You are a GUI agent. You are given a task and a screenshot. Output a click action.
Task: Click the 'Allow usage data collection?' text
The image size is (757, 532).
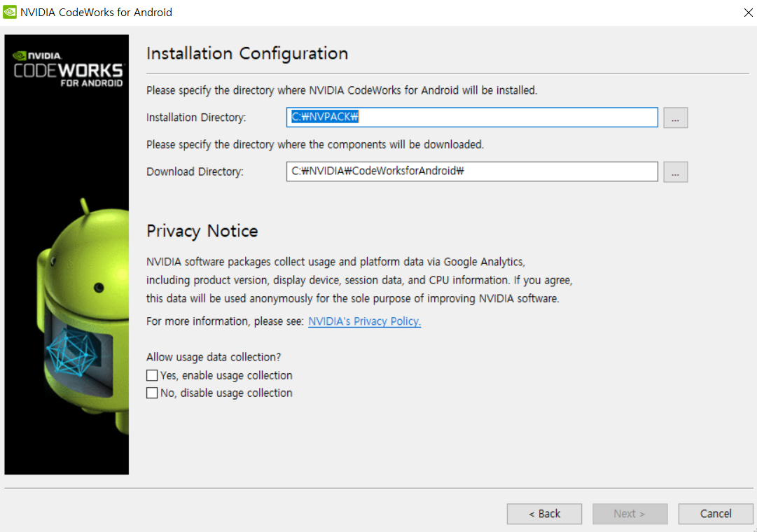point(214,357)
